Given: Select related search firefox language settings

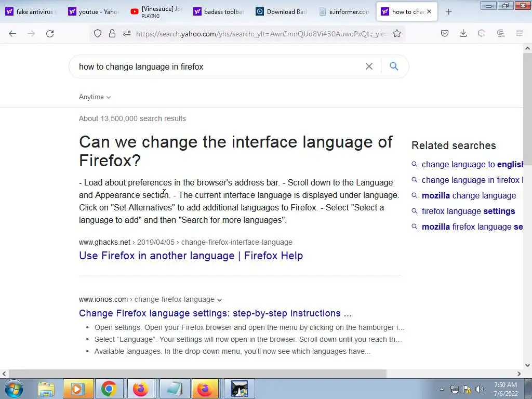Looking at the screenshot, I should point(468,211).
